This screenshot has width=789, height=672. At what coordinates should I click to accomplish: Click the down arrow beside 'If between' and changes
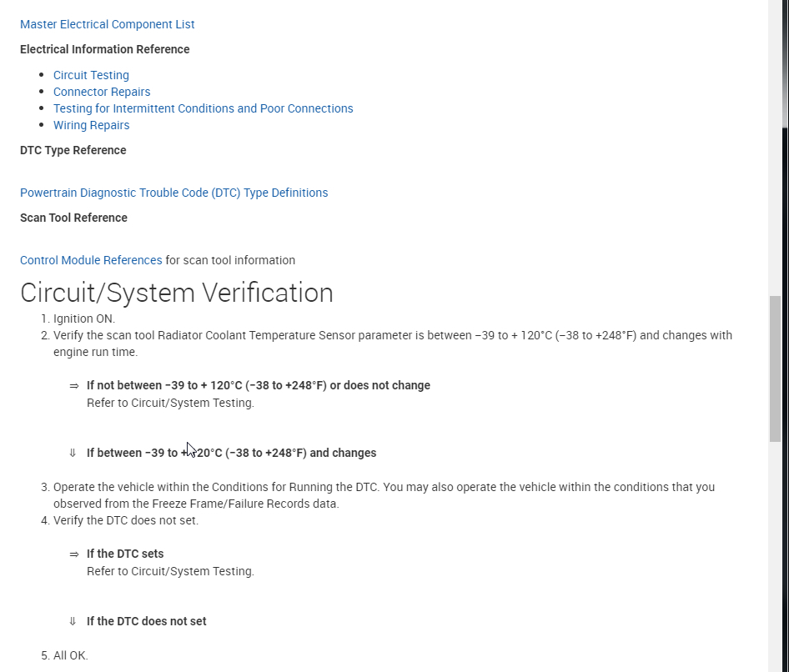[73, 453]
